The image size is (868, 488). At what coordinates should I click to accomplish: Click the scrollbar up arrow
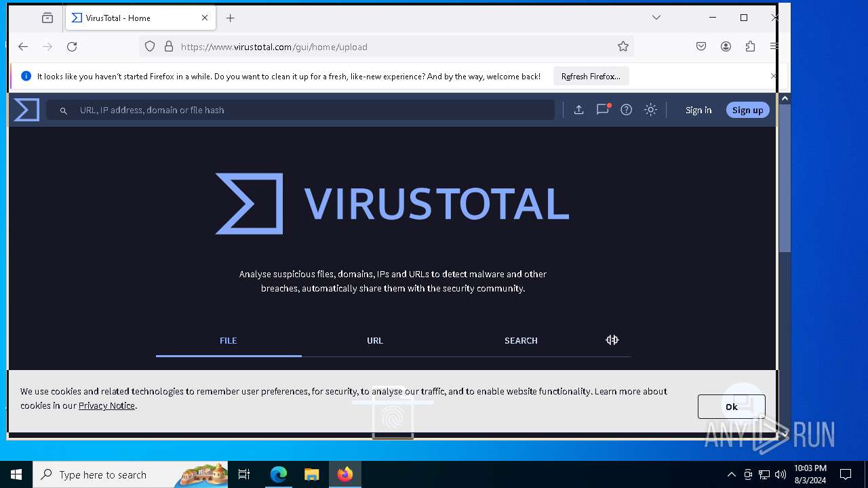click(785, 98)
